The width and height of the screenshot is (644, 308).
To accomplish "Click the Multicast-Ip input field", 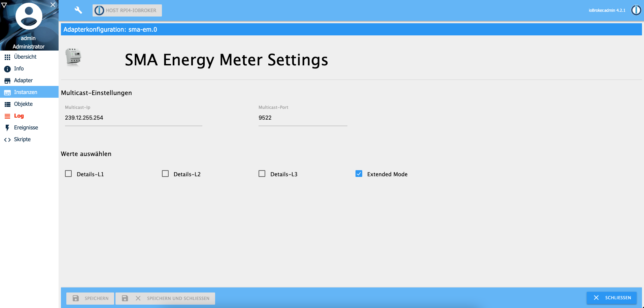I will [134, 118].
